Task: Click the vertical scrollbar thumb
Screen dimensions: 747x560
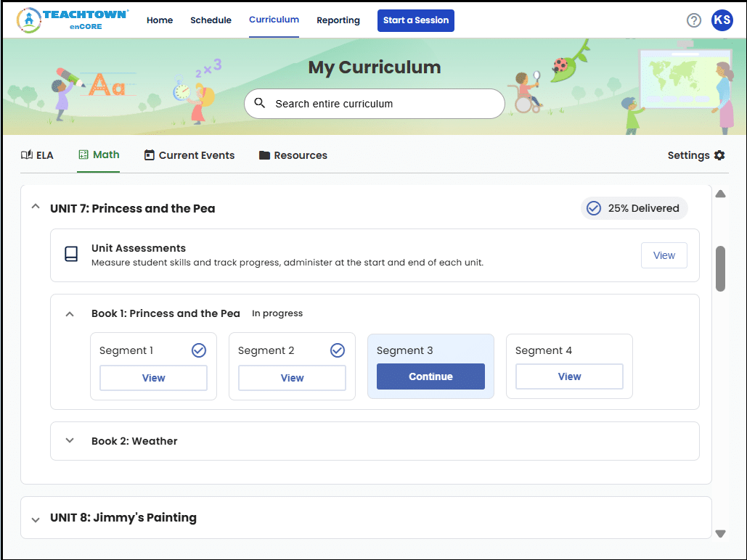Action: (720, 268)
